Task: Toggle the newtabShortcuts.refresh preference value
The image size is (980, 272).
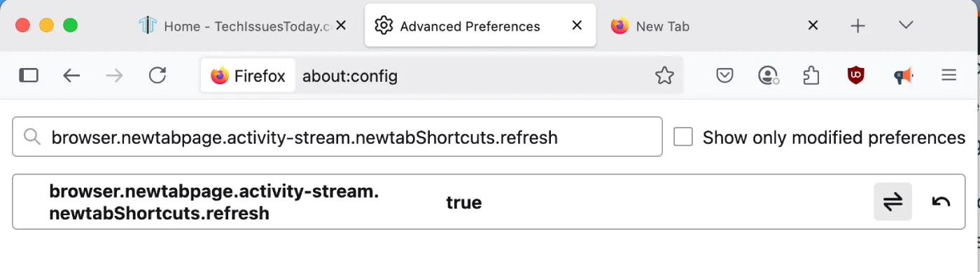Action: (x=892, y=202)
